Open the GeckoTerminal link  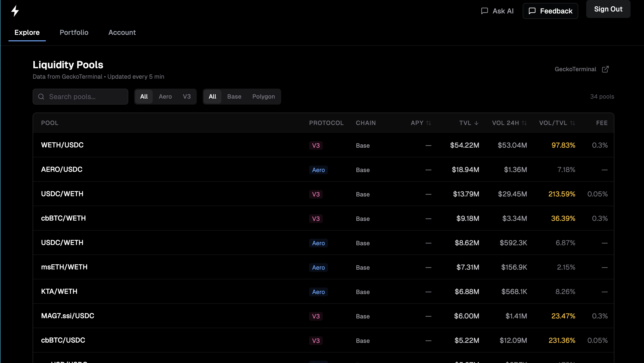tap(575, 69)
